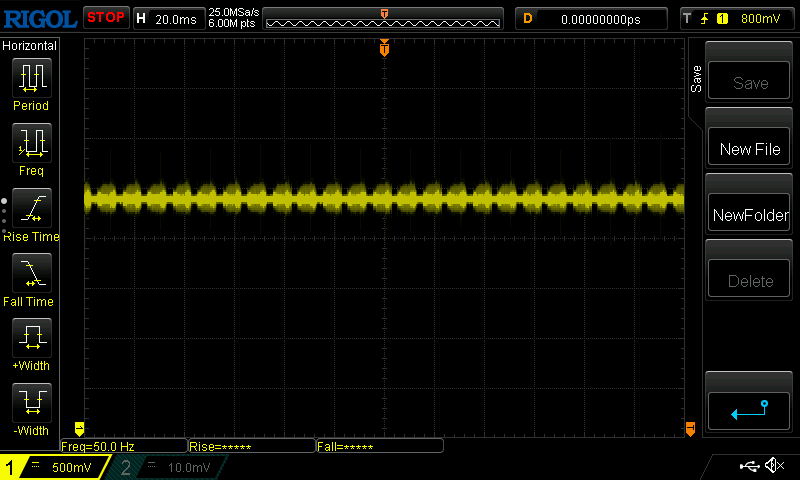The width and height of the screenshot is (800, 480).
Task: Click the vertical Save tab label
Action: (696, 79)
